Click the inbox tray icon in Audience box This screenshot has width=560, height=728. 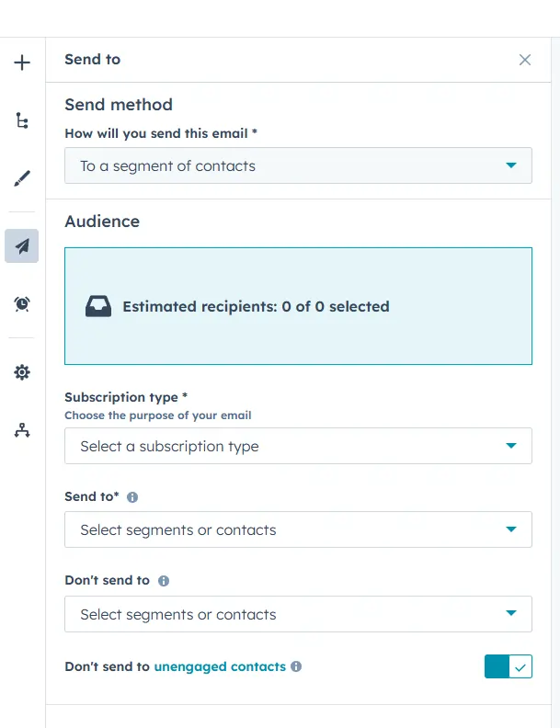98,306
